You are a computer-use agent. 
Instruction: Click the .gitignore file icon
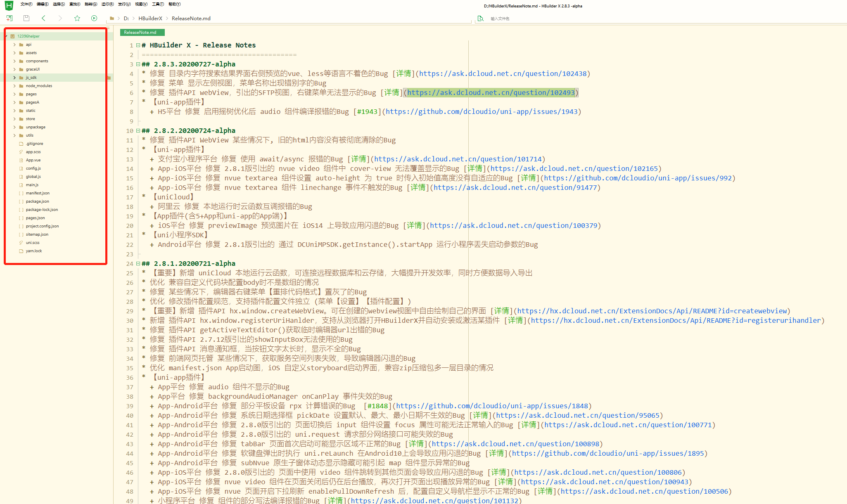click(x=21, y=144)
